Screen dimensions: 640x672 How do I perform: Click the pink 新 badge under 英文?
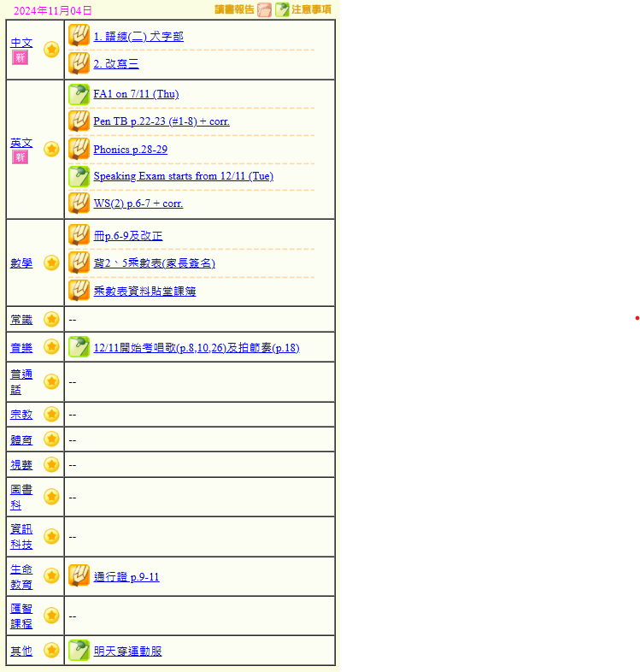(21, 156)
